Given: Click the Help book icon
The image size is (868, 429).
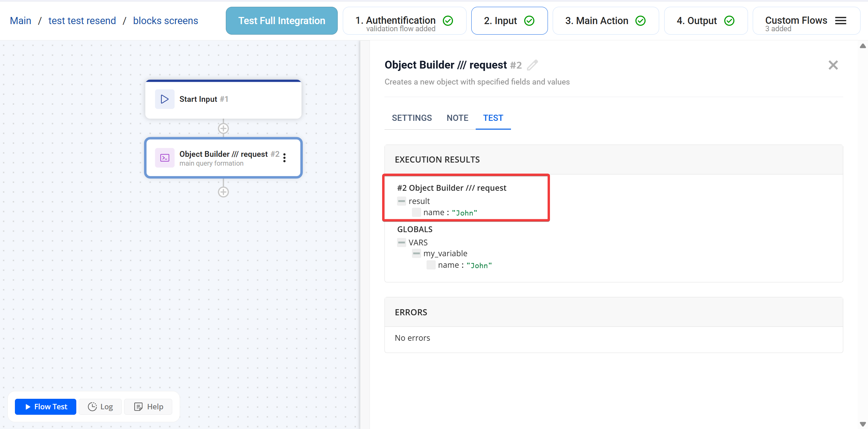Looking at the screenshot, I should (138, 406).
